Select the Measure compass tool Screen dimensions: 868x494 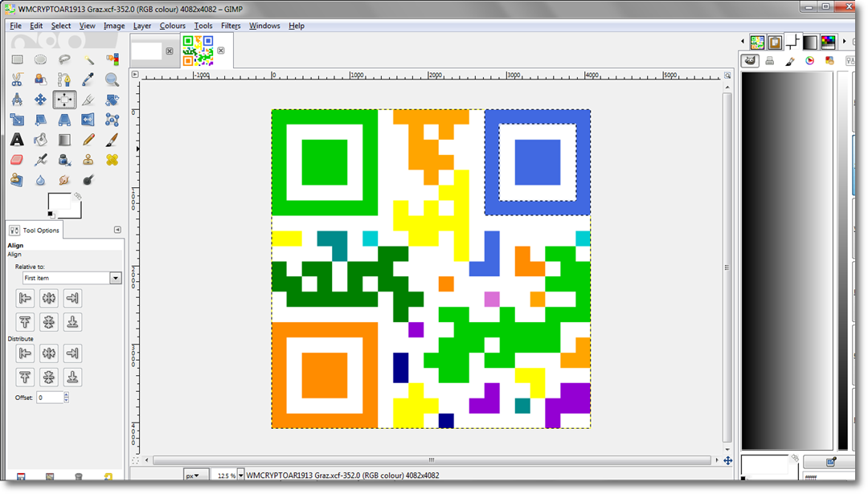[17, 100]
